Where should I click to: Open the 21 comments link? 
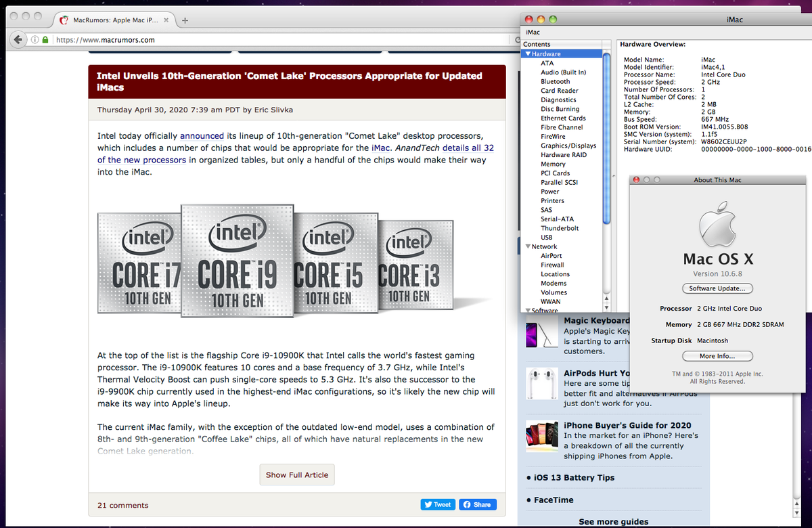(x=122, y=505)
